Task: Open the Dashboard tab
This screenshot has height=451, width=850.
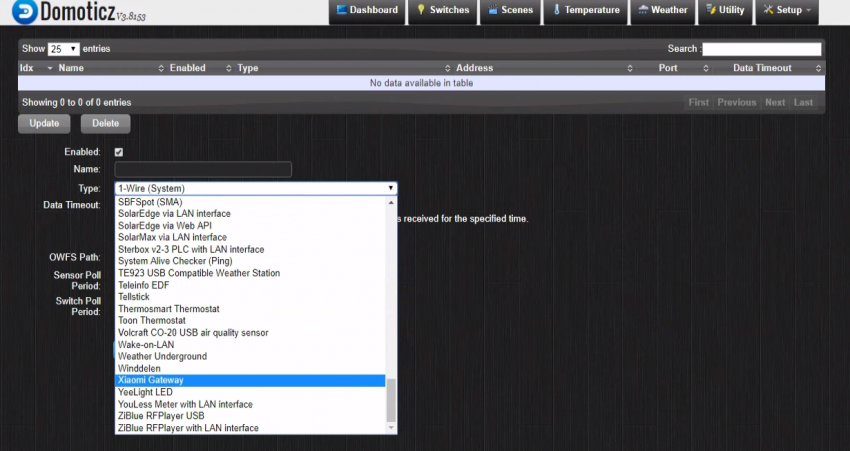Action: click(367, 10)
